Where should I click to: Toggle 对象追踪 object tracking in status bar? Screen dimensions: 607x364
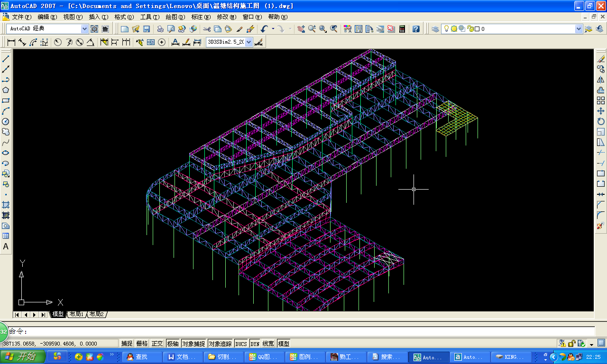tap(221, 344)
